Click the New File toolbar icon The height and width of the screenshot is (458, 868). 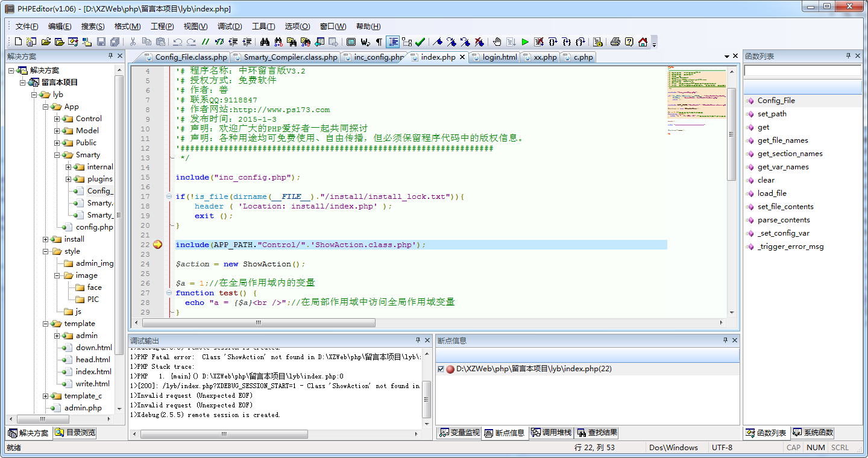18,42
